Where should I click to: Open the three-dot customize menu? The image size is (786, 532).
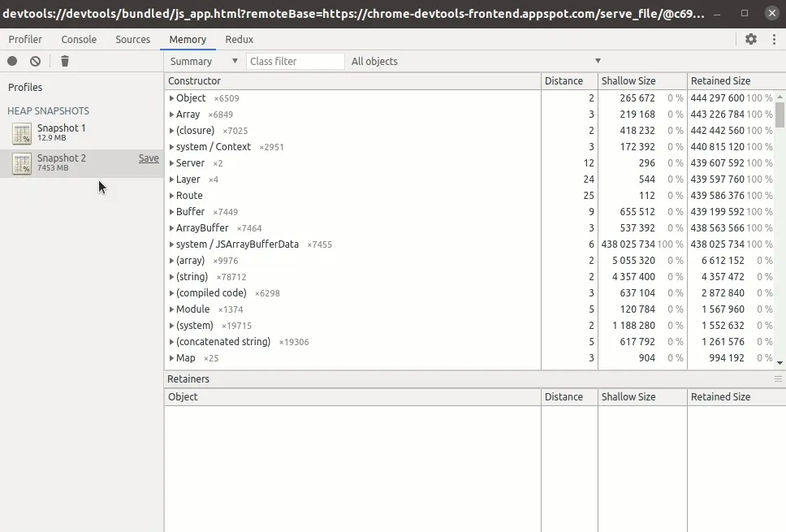click(772, 39)
